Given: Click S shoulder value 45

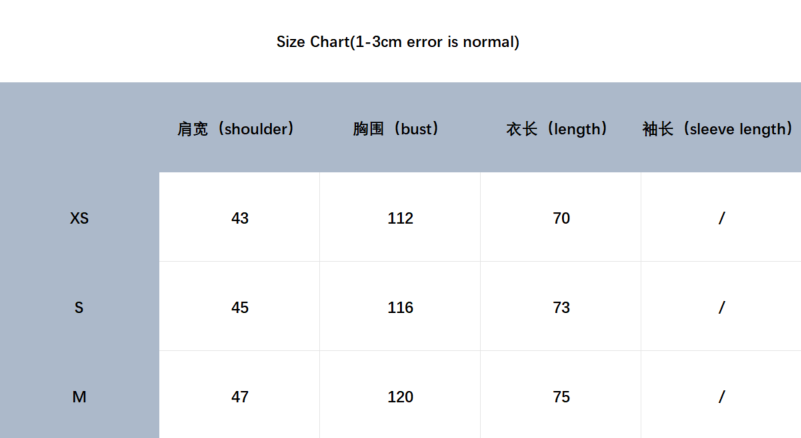Looking at the screenshot, I should (x=240, y=308).
